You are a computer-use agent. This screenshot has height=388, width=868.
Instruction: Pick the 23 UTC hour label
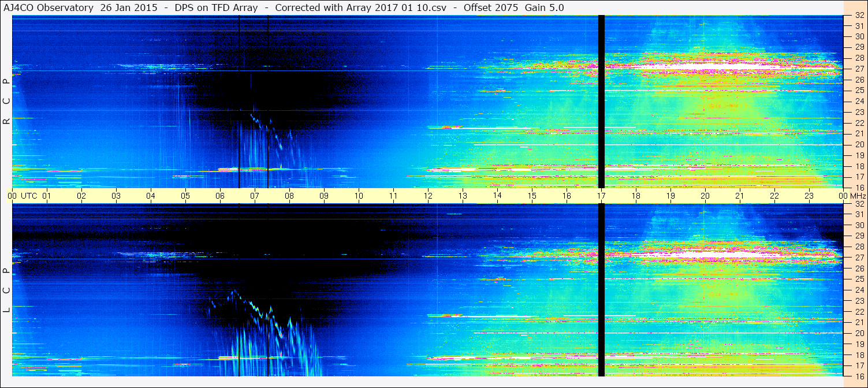pos(809,196)
